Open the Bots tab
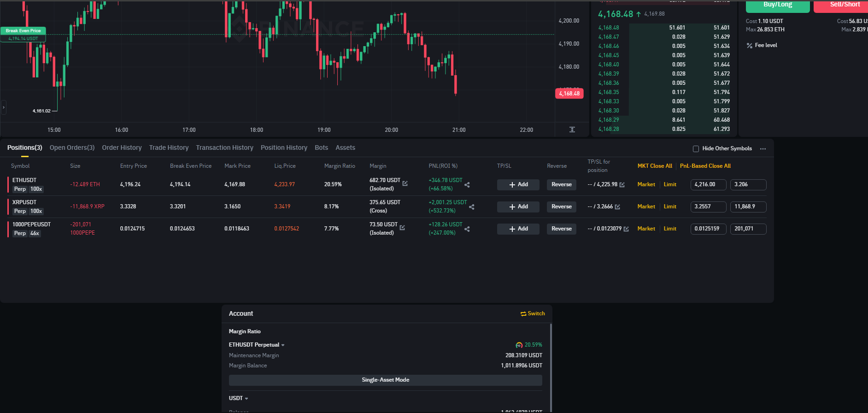 [x=322, y=147]
